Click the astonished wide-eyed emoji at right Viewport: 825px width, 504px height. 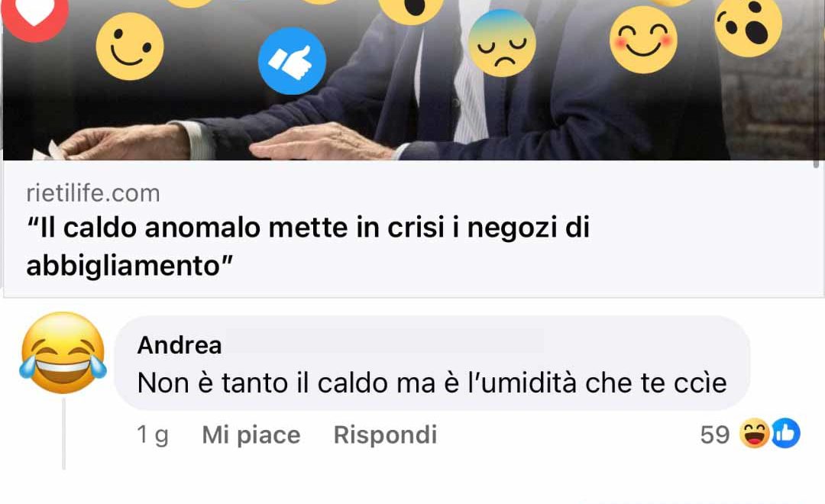[x=748, y=25]
